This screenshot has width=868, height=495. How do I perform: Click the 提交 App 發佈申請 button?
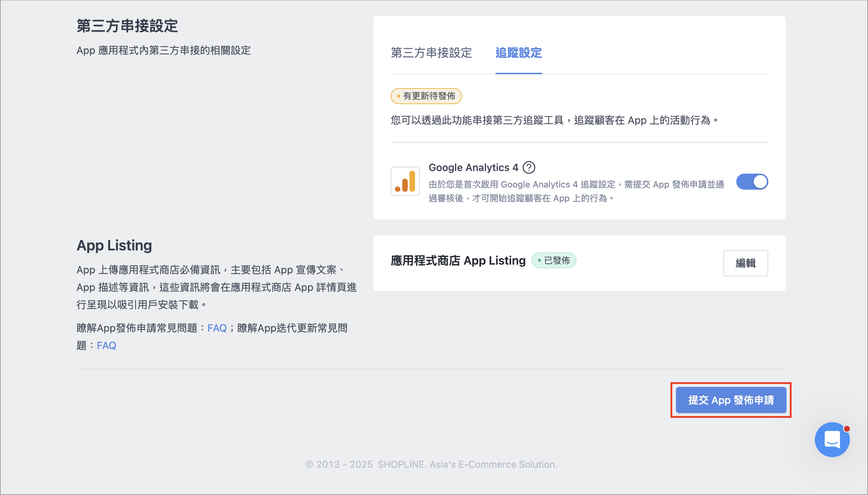coord(731,400)
